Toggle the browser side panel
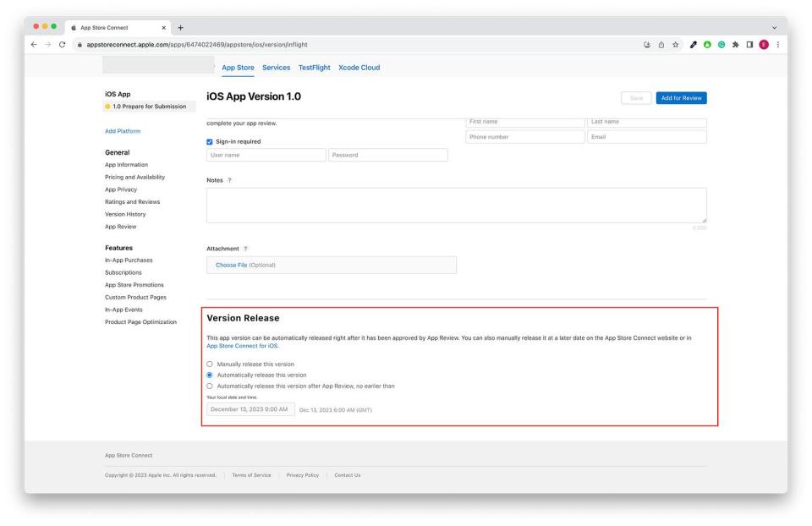The image size is (812, 526). click(x=749, y=45)
